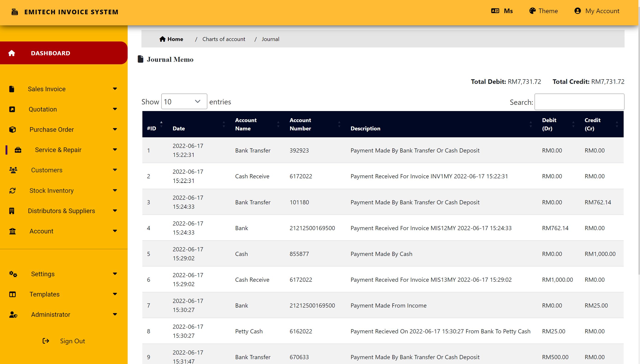Click the Administrator user shield icon
The height and width of the screenshot is (364, 640).
click(x=13, y=314)
